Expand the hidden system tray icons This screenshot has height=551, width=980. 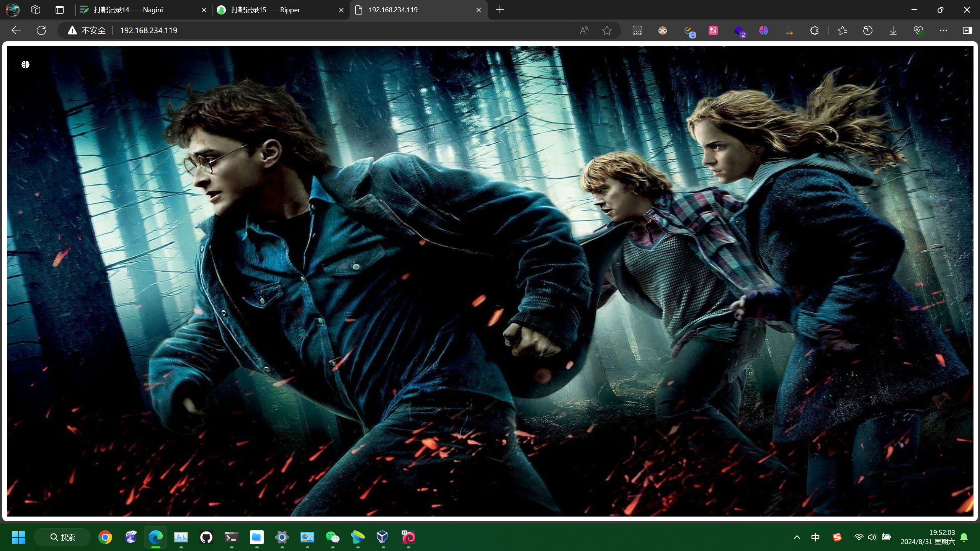coord(797,537)
